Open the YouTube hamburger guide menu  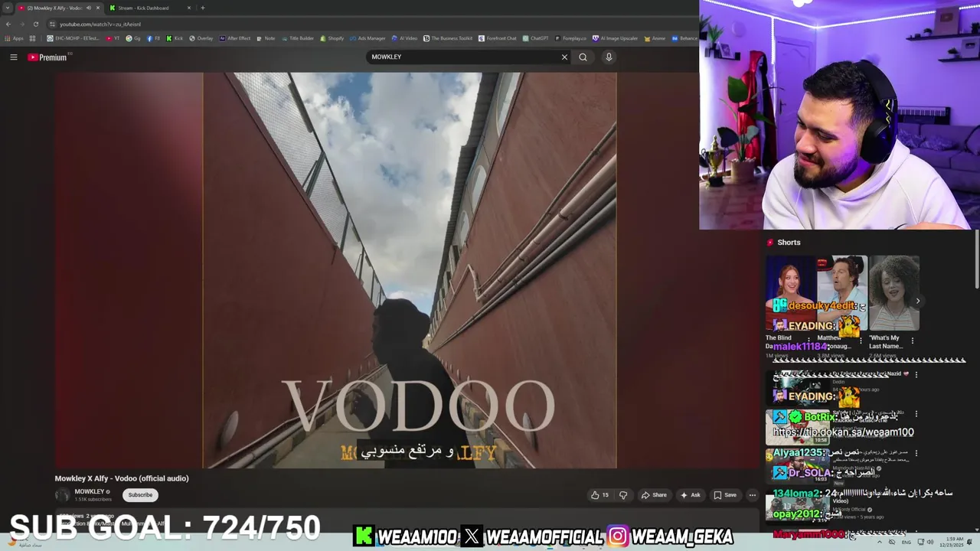[13, 57]
